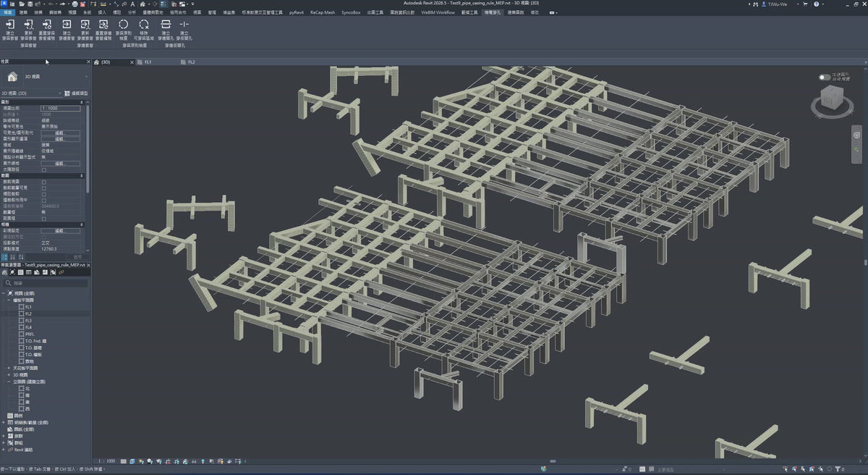Click the 建立穿樓開孔 ribbon tool icon
Screen dimensions: 868x475
pyautogui.click(x=166, y=25)
